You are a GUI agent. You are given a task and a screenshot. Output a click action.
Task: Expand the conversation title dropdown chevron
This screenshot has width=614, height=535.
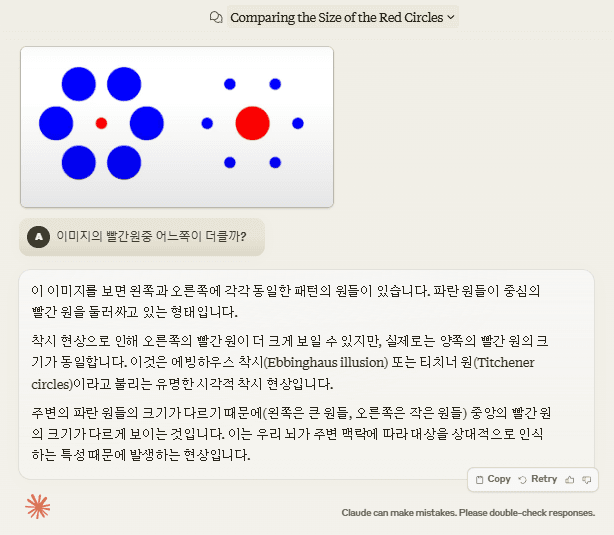pos(451,17)
